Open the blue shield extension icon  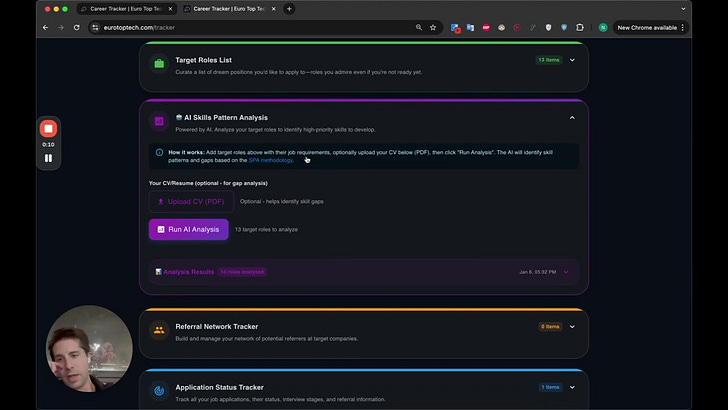[564, 27]
